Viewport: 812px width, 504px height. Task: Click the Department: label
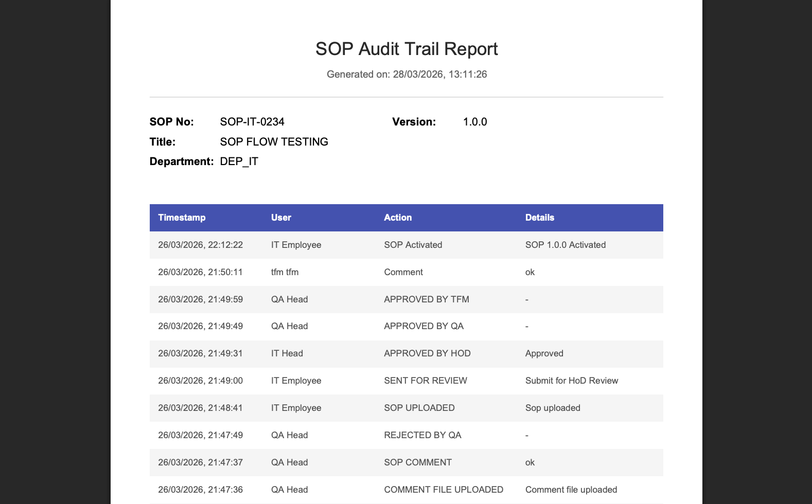(181, 161)
